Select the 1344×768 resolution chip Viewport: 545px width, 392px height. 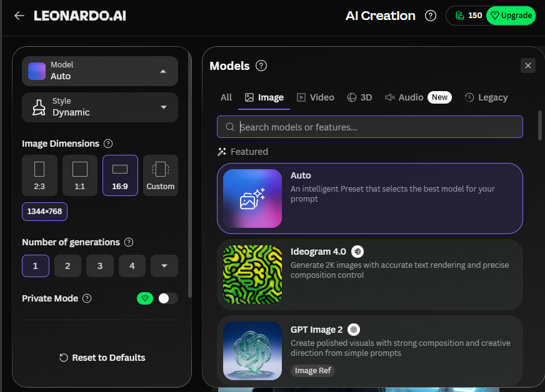click(44, 212)
